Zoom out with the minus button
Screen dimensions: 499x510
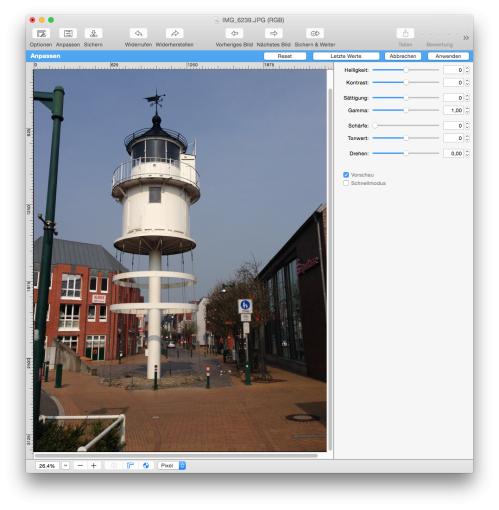(80, 466)
